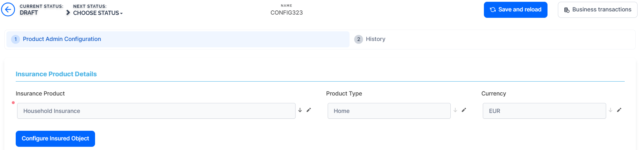The width and height of the screenshot is (644, 150).
Task: Expand Product Type list with down arrow
Action: point(455,110)
